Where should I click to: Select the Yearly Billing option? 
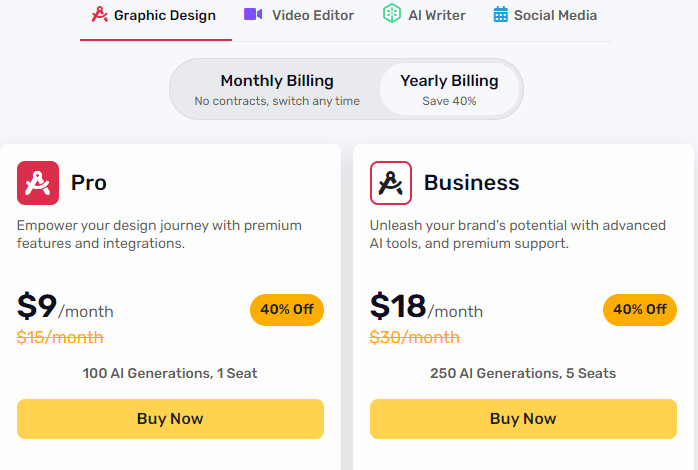pyautogui.click(x=449, y=89)
